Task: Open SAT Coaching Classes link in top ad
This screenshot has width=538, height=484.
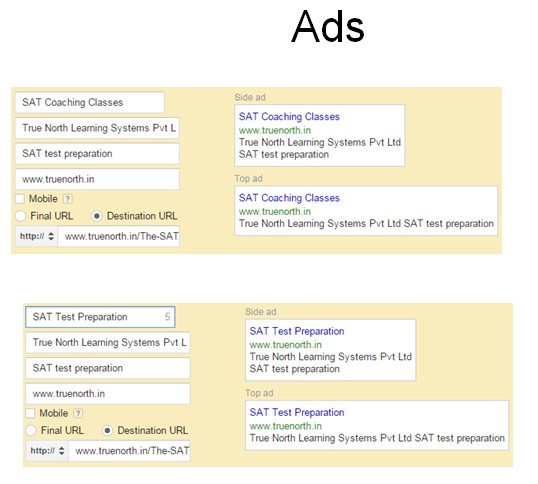Action: pyautogui.click(x=289, y=198)
